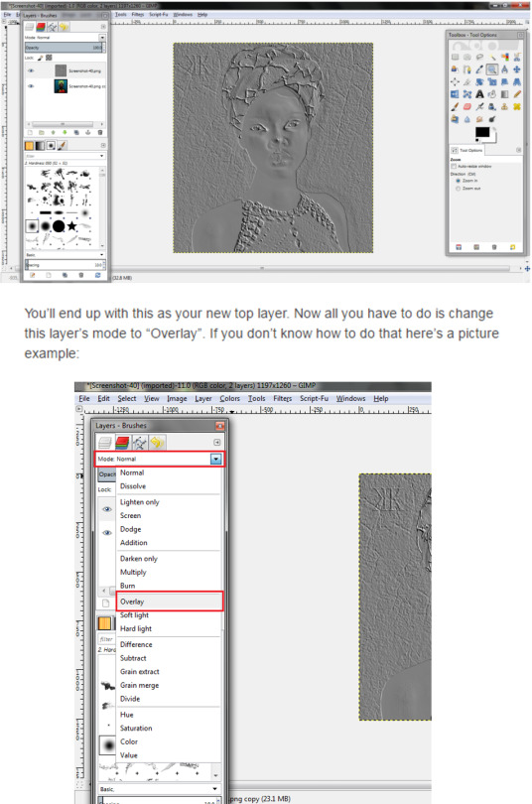
Task: Select the Color Picker tool in the Toolbox
Action: pos(479,69)
